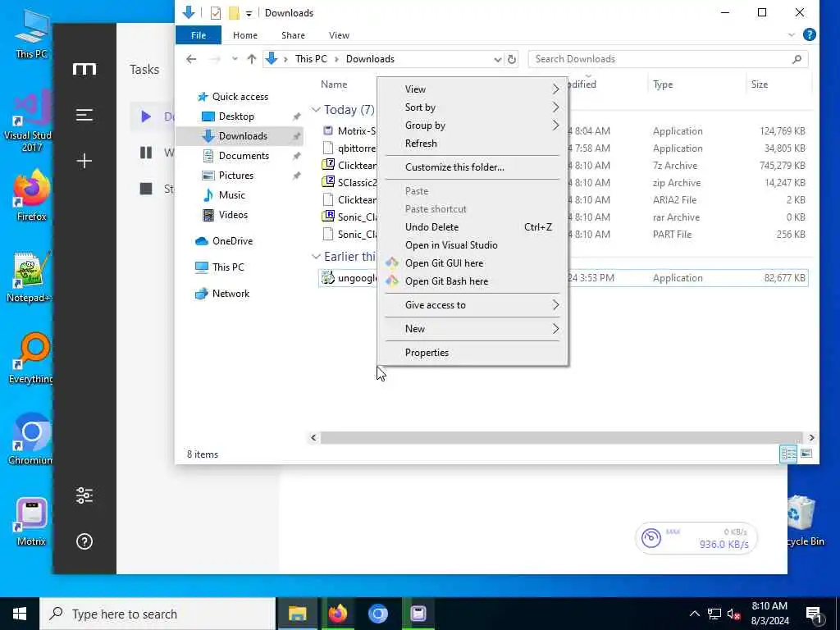Click the Motrix taskbar icon
This screenshot has width=840, height=630.
[x=418, y=614]
